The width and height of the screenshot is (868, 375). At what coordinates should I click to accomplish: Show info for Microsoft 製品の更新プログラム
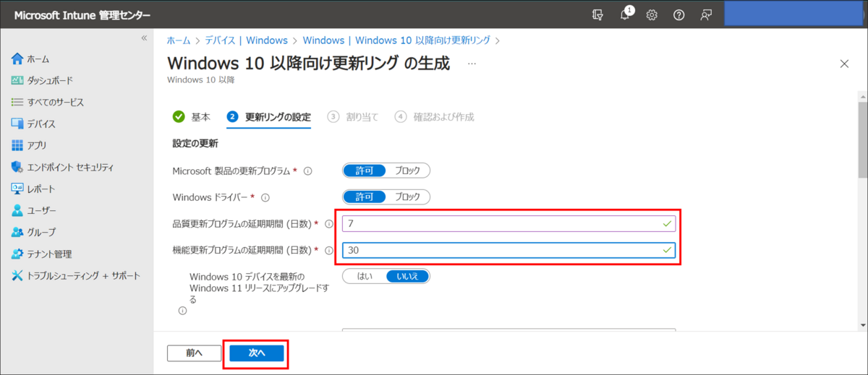coord(307,171)
